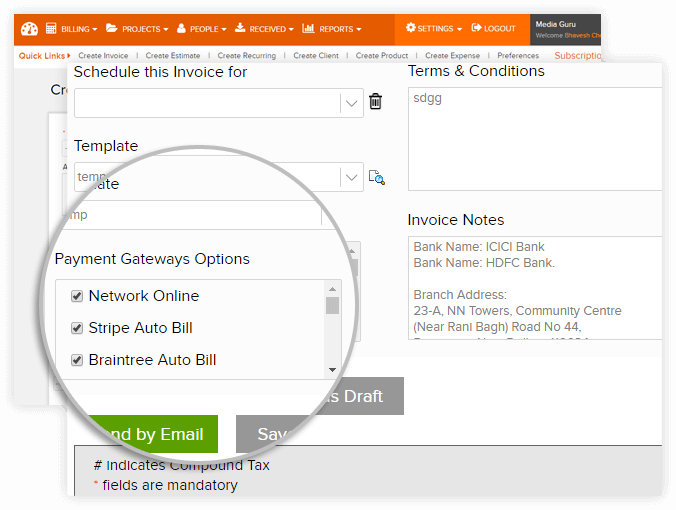Expand the Schedule this Invoice dropdown
Screen dimensions: 676x510
[351, 103]
